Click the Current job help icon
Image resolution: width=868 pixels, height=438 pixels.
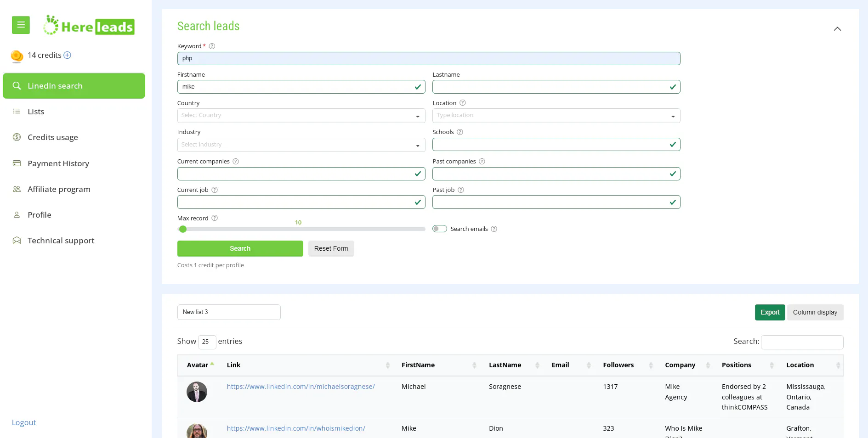pyautogui.click(x=215, y=190)
